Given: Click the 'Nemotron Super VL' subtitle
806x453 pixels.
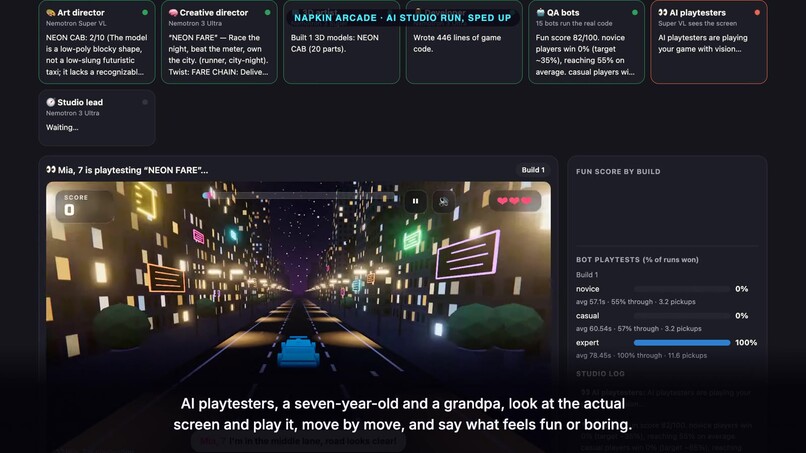Looking at the screenshot, I should pos(76,24).
